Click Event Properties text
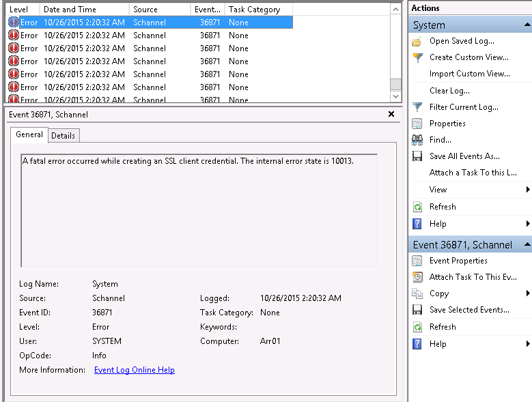The image size is (532, 402). coord(458,261)
